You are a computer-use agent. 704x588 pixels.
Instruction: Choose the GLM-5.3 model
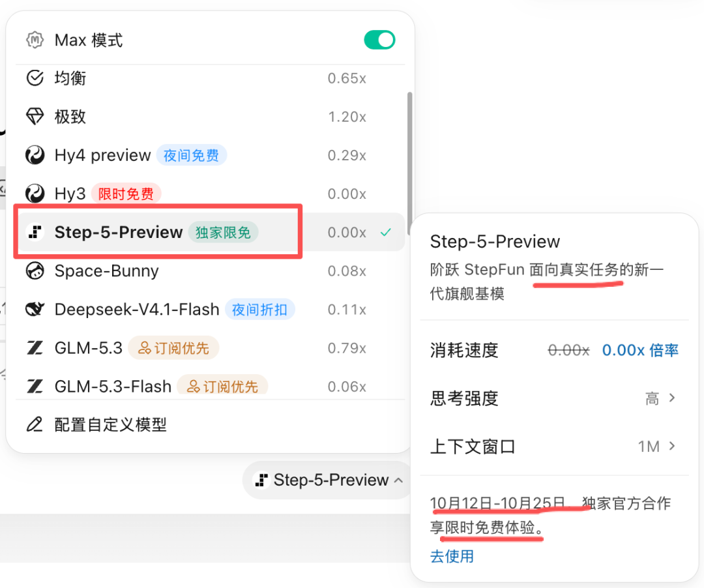pyautogui.click(x=210, y=348)
